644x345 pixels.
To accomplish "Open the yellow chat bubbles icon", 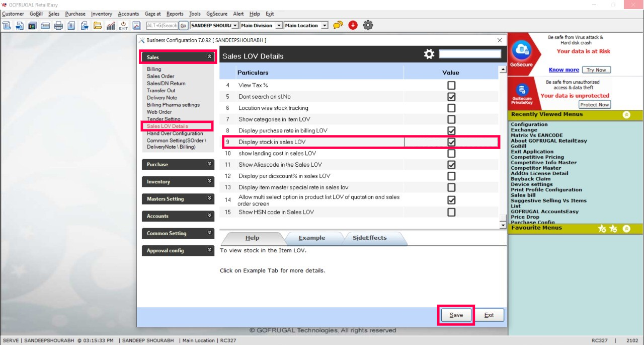I will tap(338, 25).
